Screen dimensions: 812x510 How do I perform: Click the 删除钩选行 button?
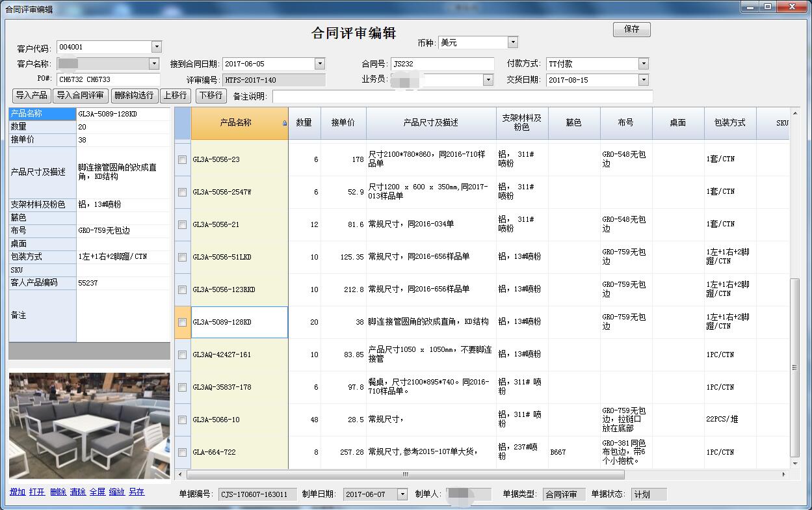coord(134,96)
